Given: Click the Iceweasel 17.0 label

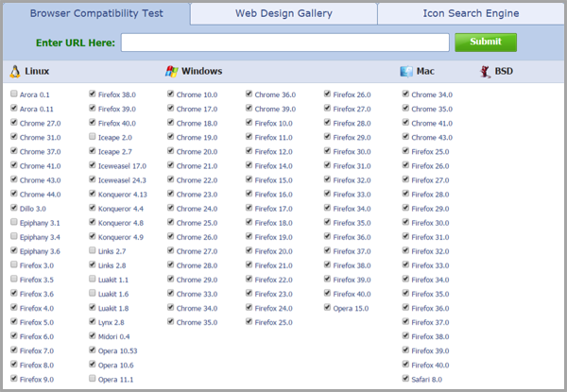Looking at the screenshot, I should click(x=122, y=166).
